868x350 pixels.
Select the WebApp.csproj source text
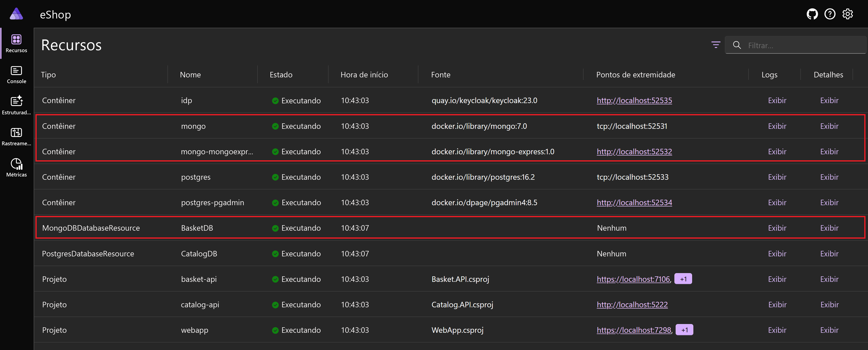tap(457, 330)
